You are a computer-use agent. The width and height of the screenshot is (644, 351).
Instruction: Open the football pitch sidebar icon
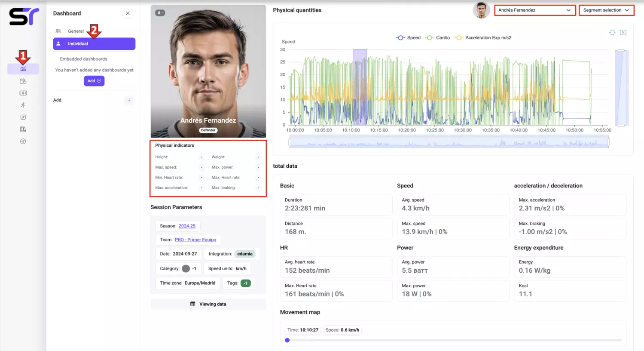23,93
